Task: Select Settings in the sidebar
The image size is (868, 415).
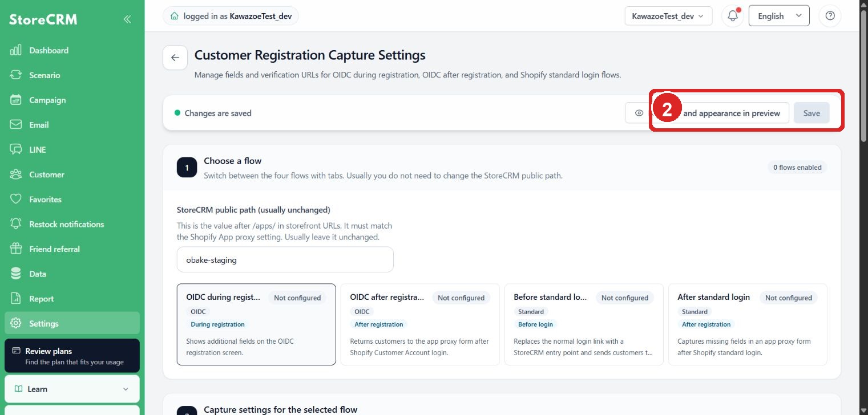Action: (72, 323)
